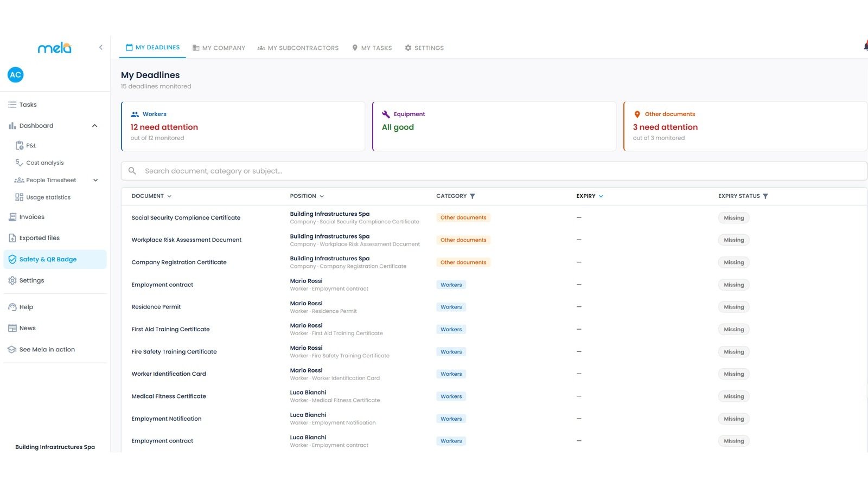This screenshot has width=868, height=488.
Task: Open the Category filter icon
Action: coord(473,196)
